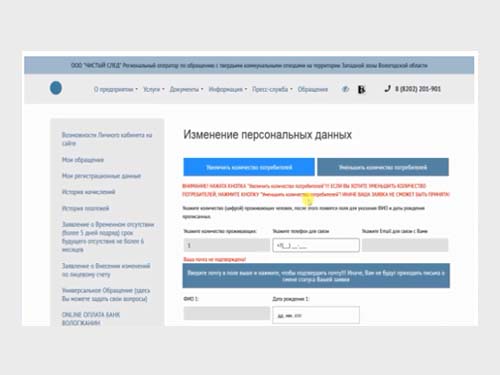Click red 'Ваша почта не подтверждена!' message

point(215,259)
